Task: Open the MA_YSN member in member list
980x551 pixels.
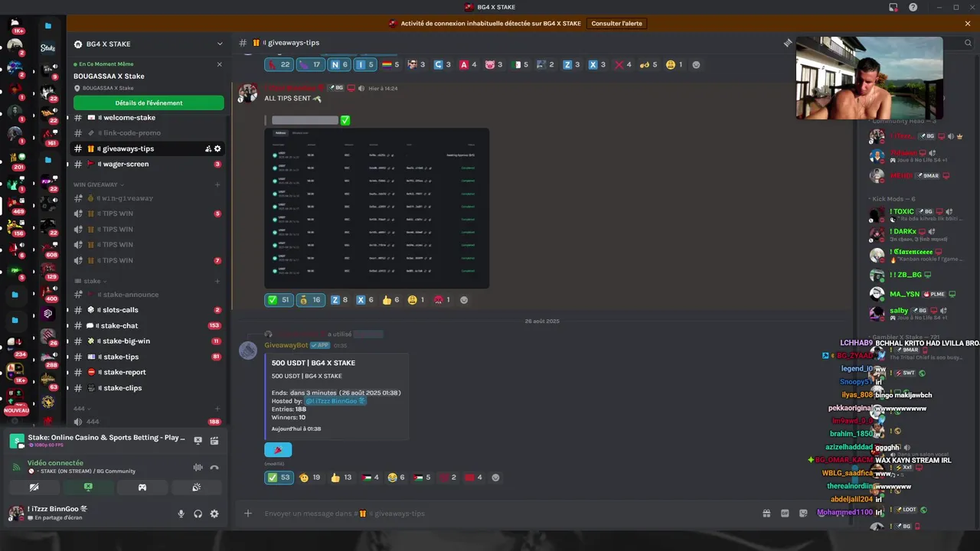Action: coord(915,294)
